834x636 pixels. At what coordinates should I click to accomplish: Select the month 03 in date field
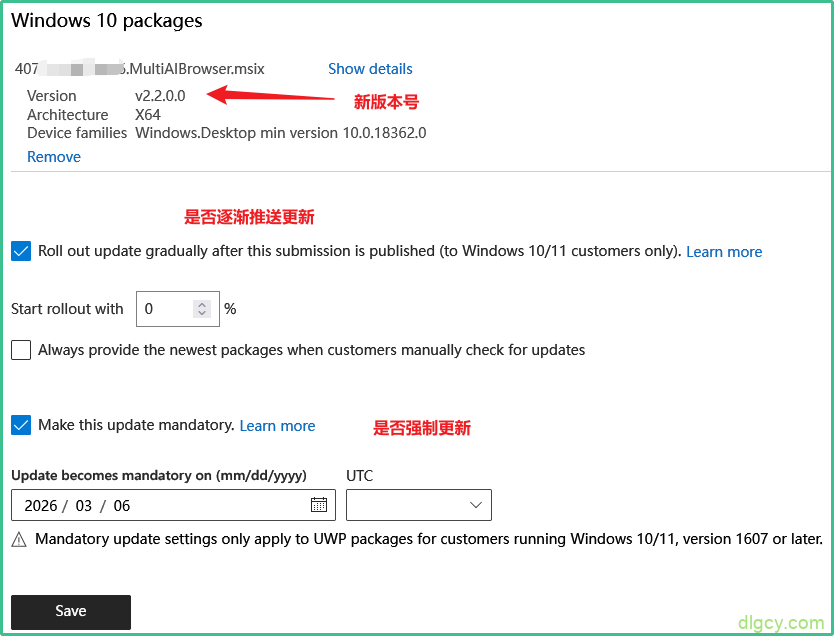84,506
